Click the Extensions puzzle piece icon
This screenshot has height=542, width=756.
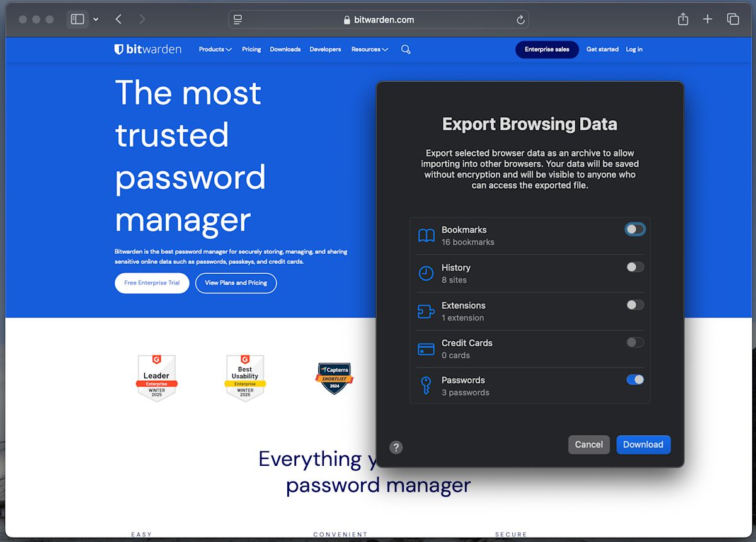click(427, 311)
